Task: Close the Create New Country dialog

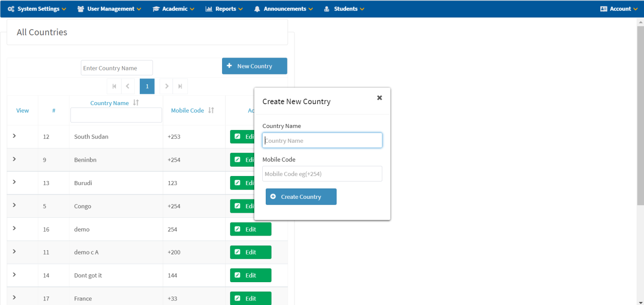Action: 379,98
